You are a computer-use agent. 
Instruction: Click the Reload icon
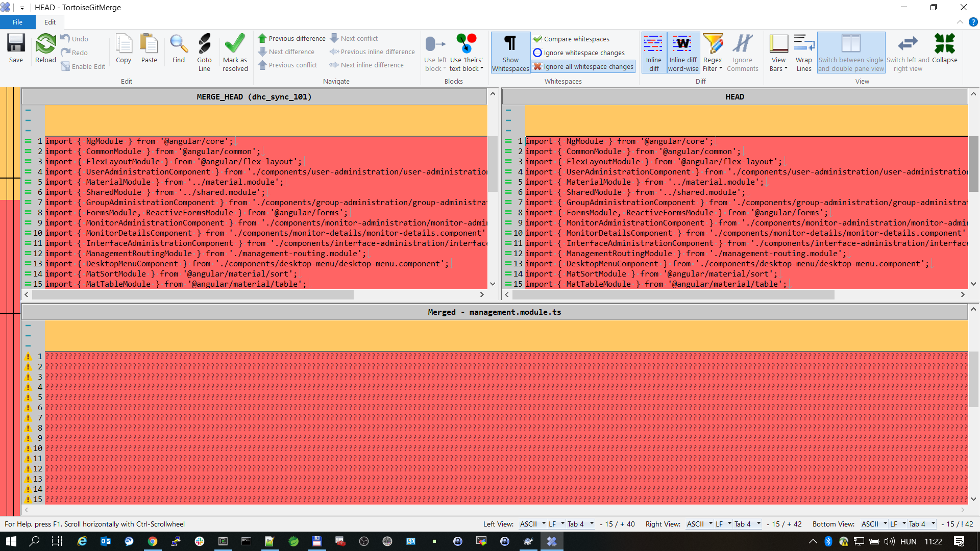tap(45, 48)
